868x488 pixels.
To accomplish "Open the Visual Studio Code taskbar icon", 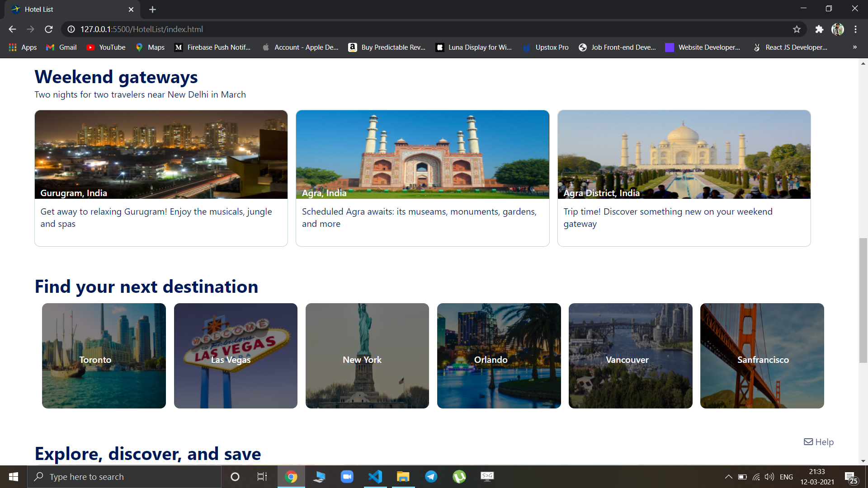I will pos(375,476).
